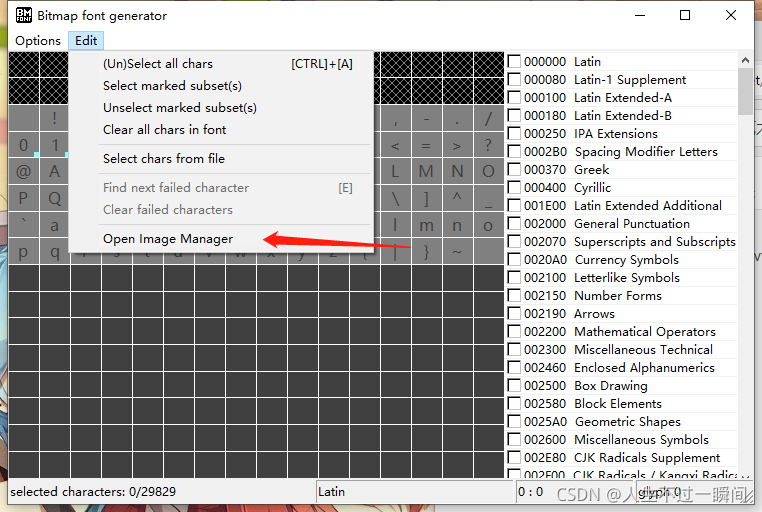This screenshot has width=762, height=512.
Task: Check the CJK Radicals Supplement checkbox
Action: coord(514,458)
